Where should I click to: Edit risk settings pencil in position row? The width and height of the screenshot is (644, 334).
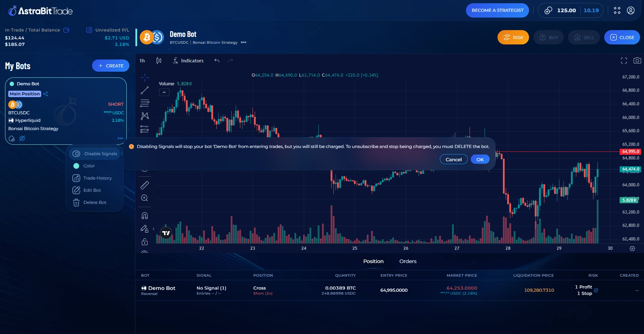(596, 290)
